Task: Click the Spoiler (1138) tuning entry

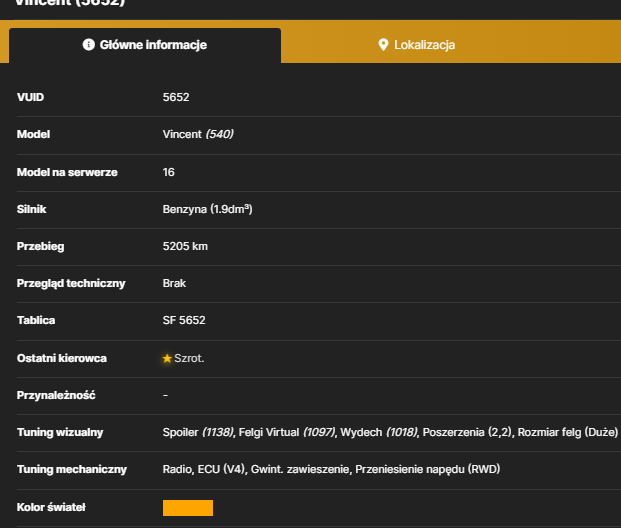Action: (x=198, y=432)
